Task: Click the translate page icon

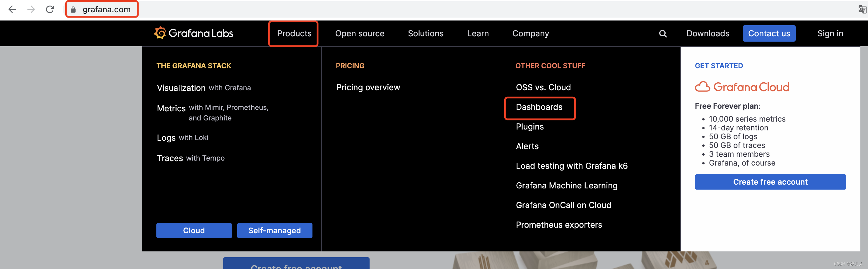Action: coord(862,9)
